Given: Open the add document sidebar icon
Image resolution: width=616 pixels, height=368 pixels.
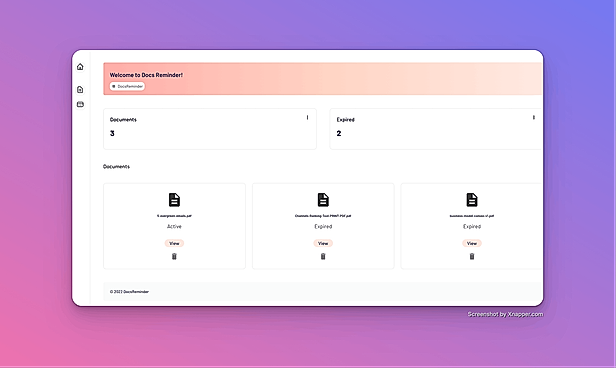Looking at the screenshot, I should click(x=80, y=90).
